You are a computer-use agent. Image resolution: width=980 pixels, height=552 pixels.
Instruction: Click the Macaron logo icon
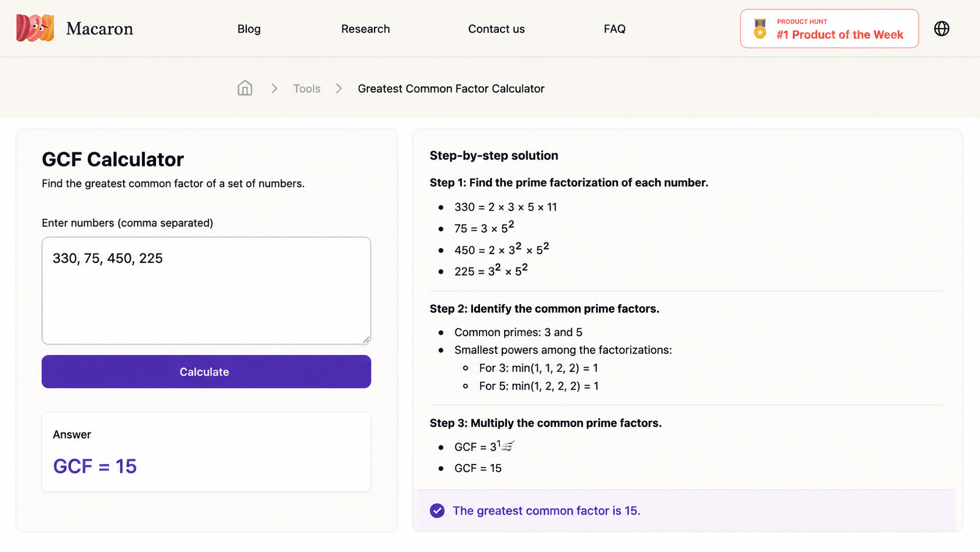pyautogui.click(x=35, y=28)
